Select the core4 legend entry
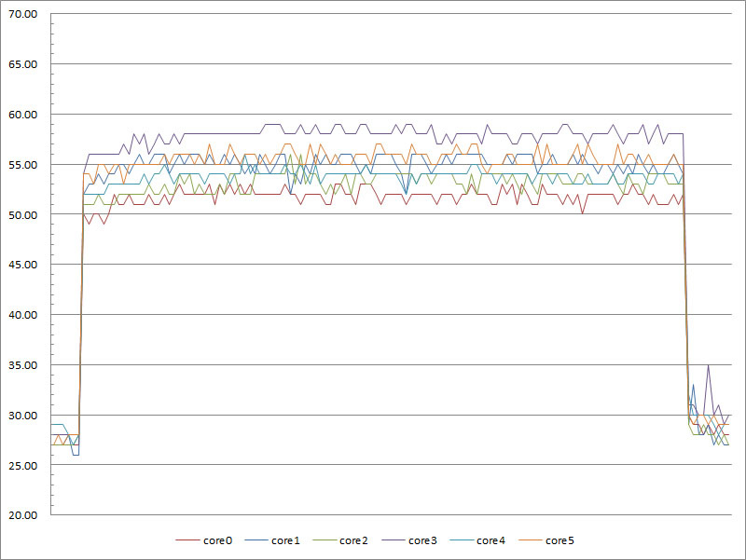 [x=477, y=540]
